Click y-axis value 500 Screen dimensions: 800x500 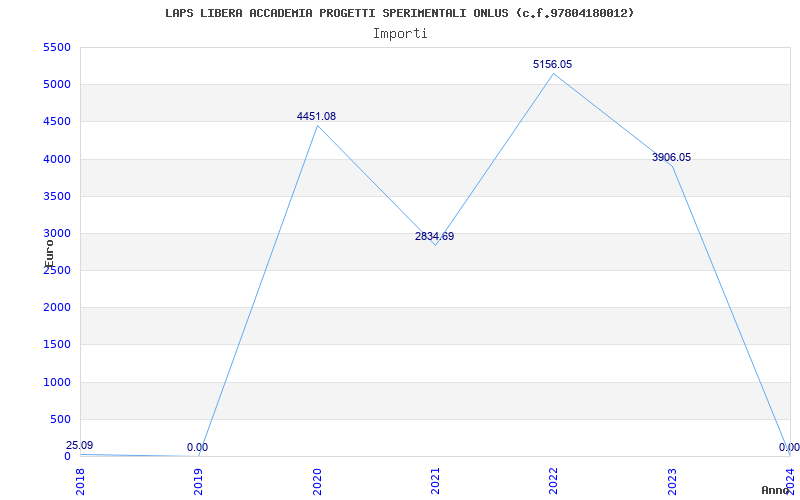click(x=60, y=419)
